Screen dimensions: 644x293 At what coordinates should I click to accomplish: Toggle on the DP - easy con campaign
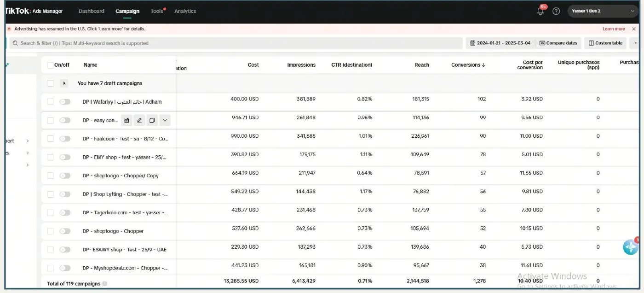pos(65,120)
